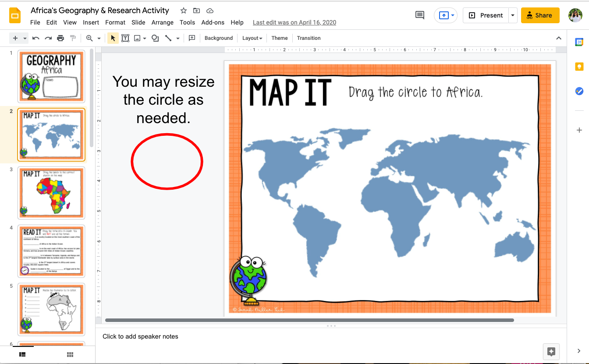
Task: Switch to grid view of slides
Action: tap(70, 354)
